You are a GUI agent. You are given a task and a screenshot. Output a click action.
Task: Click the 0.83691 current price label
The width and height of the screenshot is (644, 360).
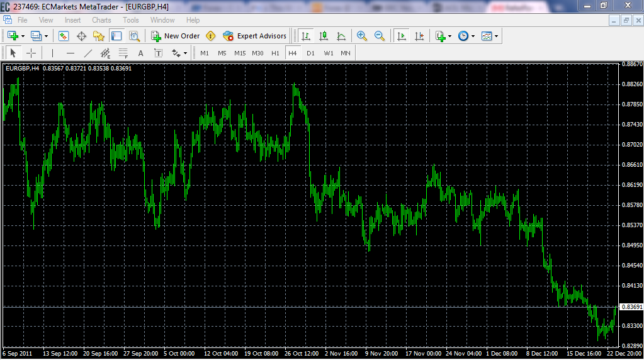[x=630, y=307]
